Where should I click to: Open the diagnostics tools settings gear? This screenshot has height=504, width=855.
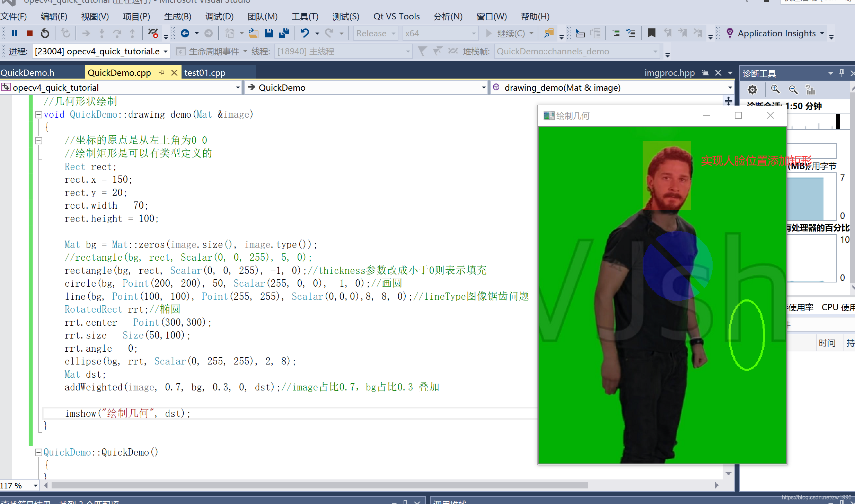[x=752, y=90]
